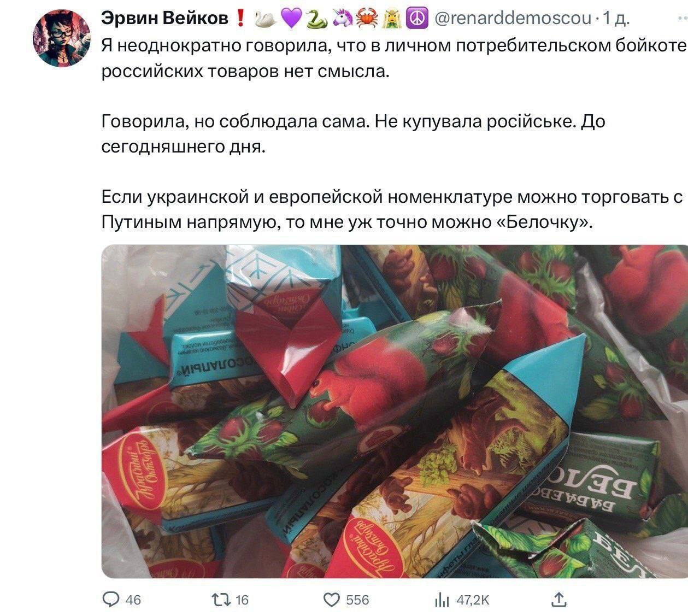
Task: Click the red exclamation emoji in name
Action: 240,19
